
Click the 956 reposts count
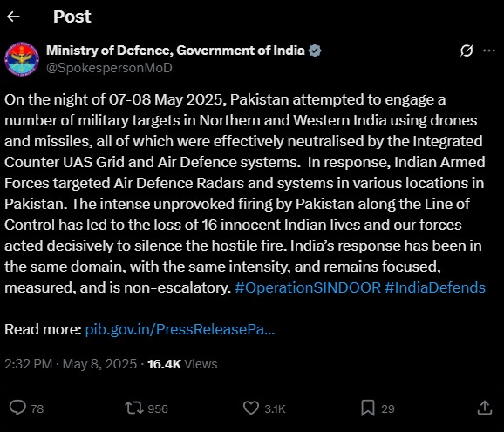[x=158, y=408]
